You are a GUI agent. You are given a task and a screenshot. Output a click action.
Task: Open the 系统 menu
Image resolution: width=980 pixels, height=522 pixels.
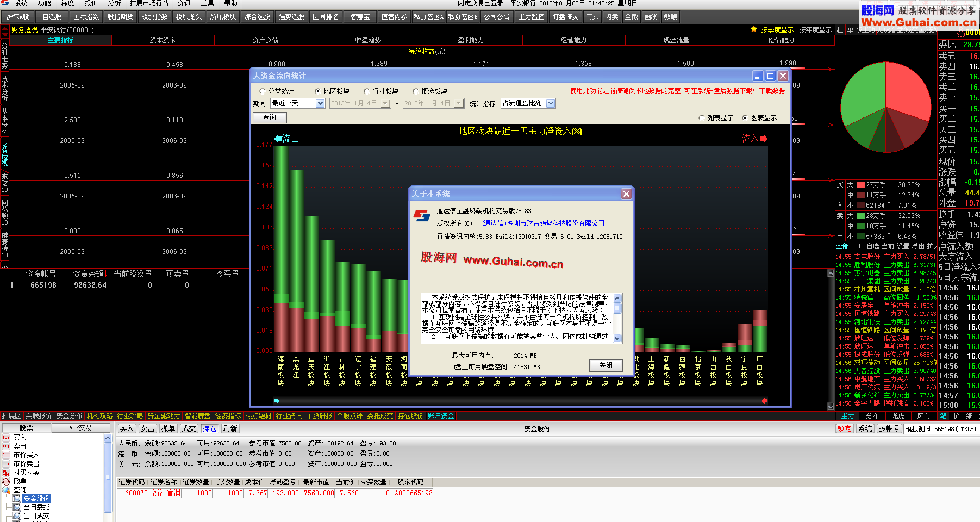coord(21,3)
